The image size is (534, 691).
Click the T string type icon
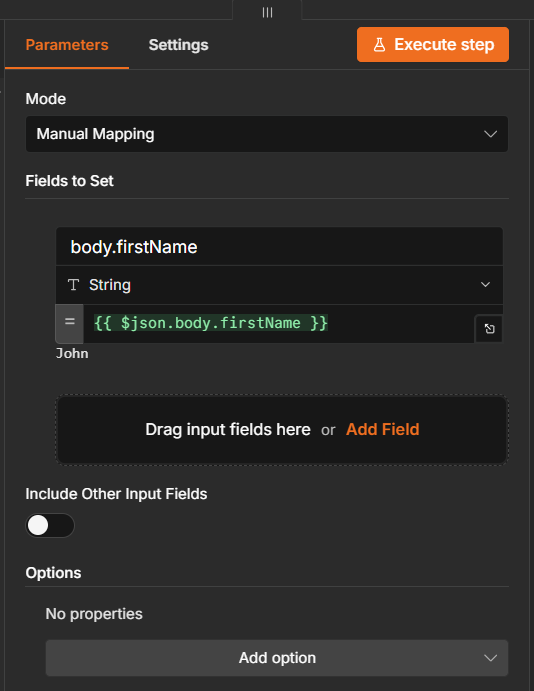tap(74, 285)
